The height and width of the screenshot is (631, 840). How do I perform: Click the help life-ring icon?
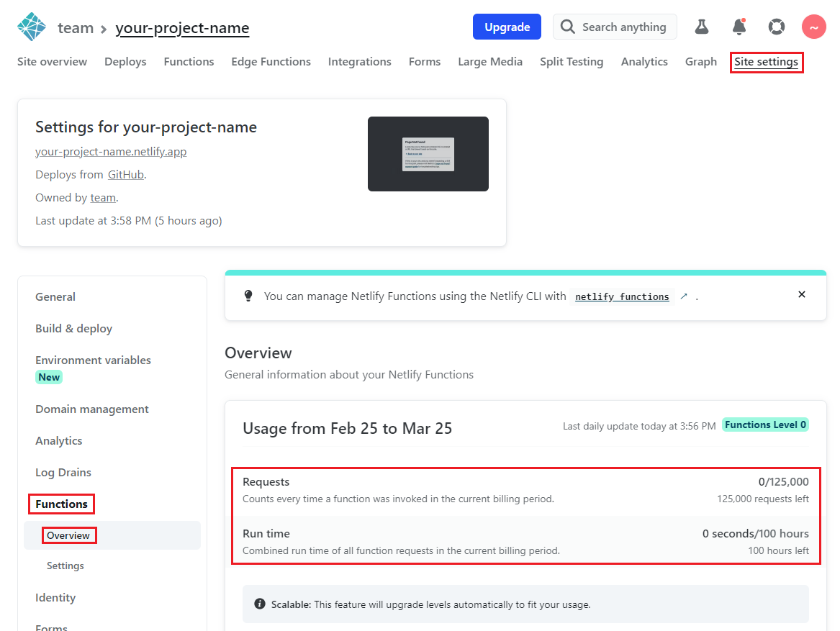(776, 26)
